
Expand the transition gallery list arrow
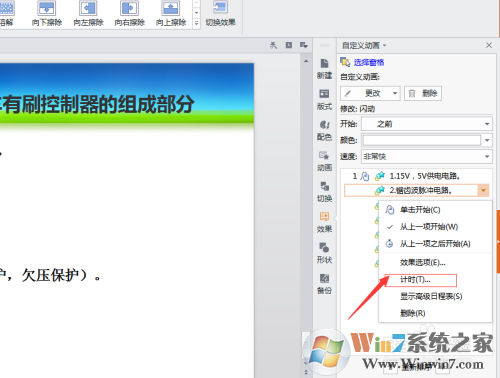pyautogui.click(x=196, y=23)
